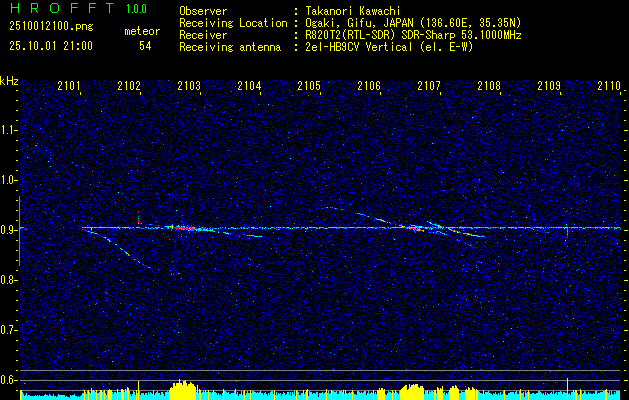
Task: Click the 0.8 kHz frequency label
Action: (8, 280)
